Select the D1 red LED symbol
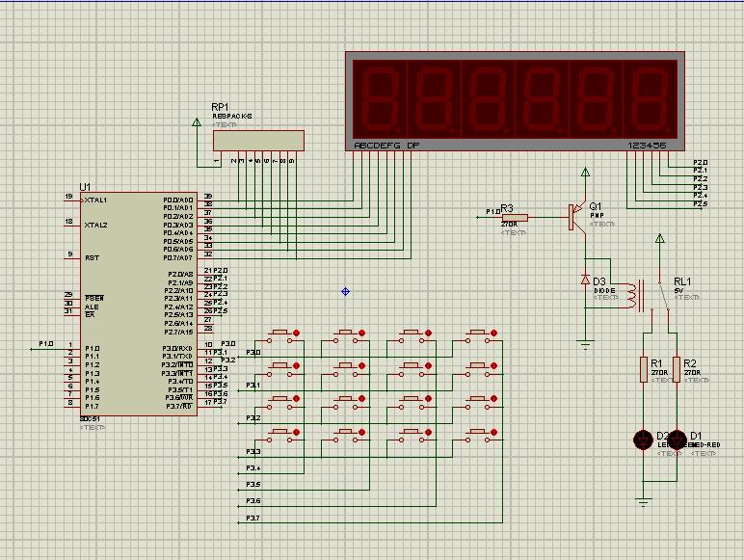This screenshot has height=560, width=744. point(678,440)
